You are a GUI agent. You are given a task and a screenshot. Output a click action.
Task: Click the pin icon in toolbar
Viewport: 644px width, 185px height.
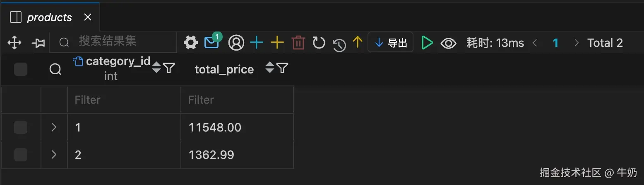(x=38, y=43)
